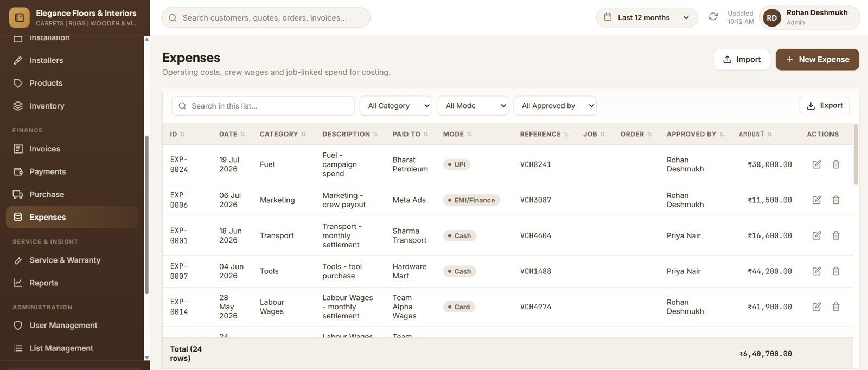
Task: Open the All Mode filter dropdown
Action: 473,106
